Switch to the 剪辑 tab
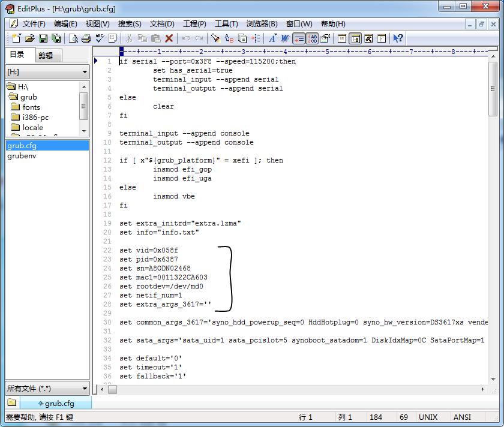 point(46,55)
